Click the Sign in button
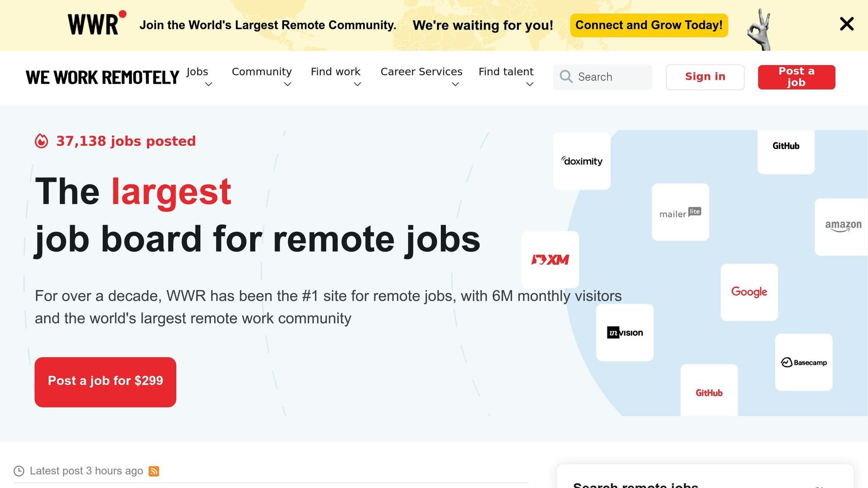868x488 pixels. click(705, 77)
